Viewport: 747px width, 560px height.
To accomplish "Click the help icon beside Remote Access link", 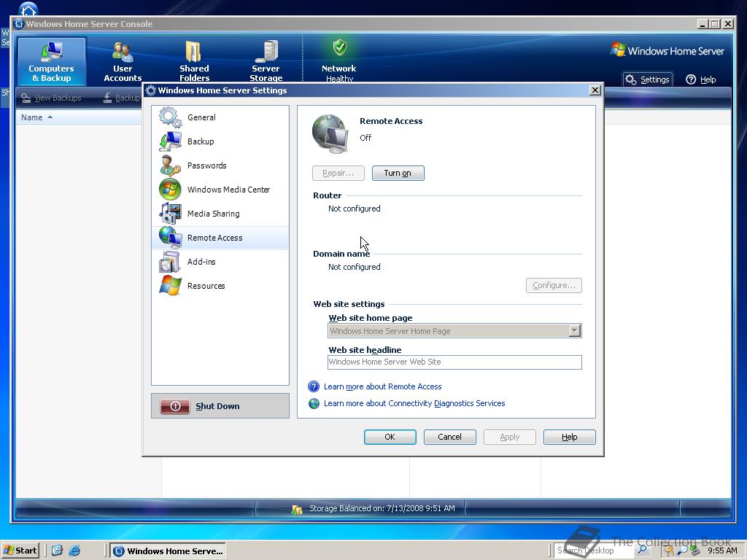I will click(314, 386).
